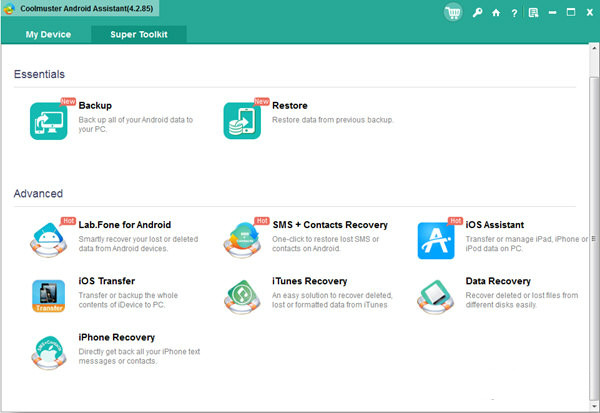600x413 pixels.
Task: Click the scrollbar down arrow
Action: point(594,406)
